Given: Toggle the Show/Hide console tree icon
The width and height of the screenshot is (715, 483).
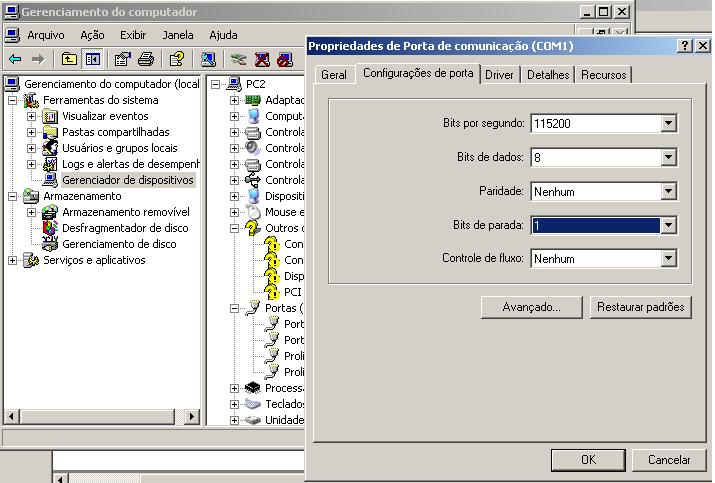Looking at the screenshot, I should [93, 59].
